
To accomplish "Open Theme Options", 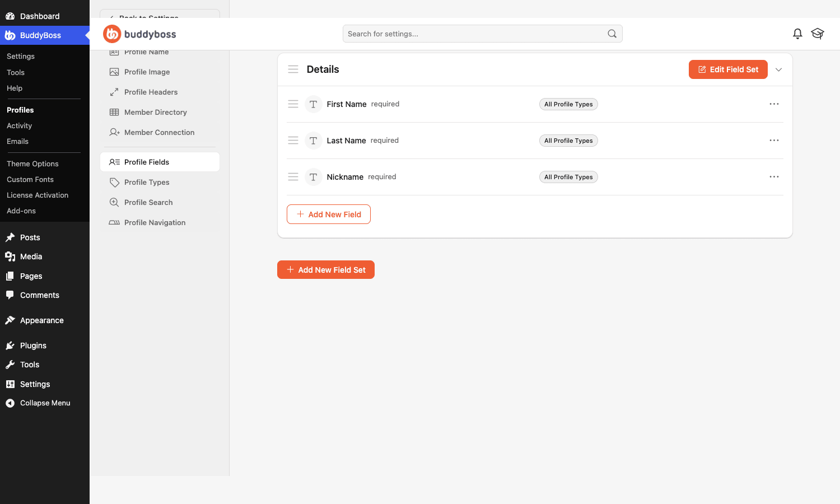I will tap(32, 164).
